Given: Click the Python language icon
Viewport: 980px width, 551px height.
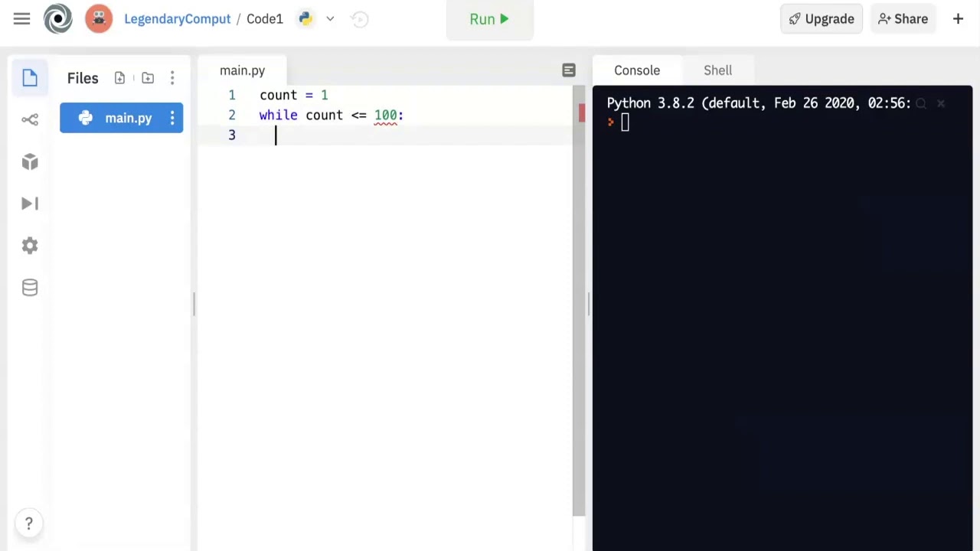Looking at the screenshot, I should pyautogui.click(x=305, y=19).
